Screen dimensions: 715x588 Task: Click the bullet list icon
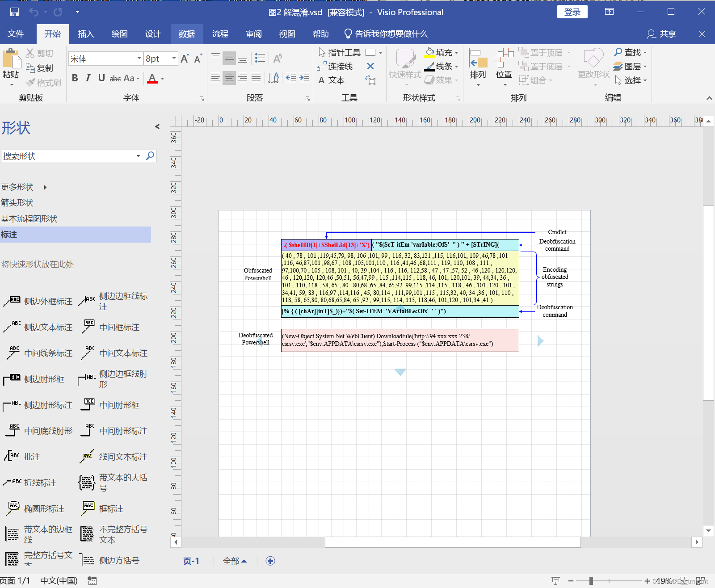(260, 58)
